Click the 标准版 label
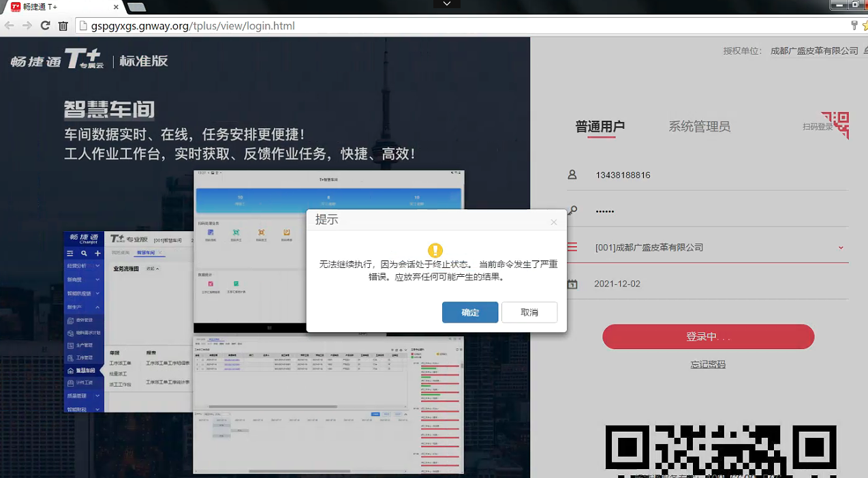The height and width of the screenshot is (478, 868). click(x=144, y=61)
